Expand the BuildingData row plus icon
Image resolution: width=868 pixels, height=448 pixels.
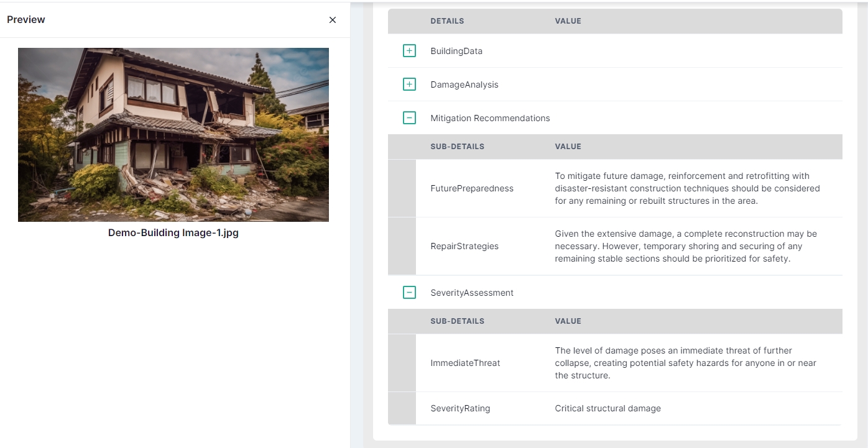(409, 51)
